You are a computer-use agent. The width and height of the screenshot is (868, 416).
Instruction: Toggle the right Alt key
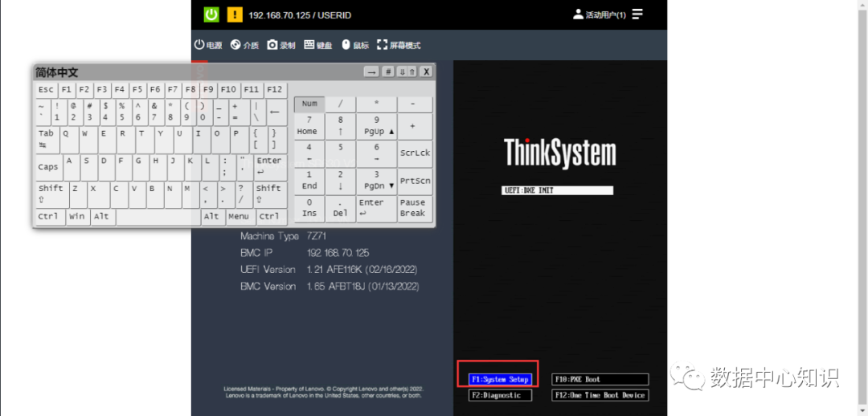point(213,217)
